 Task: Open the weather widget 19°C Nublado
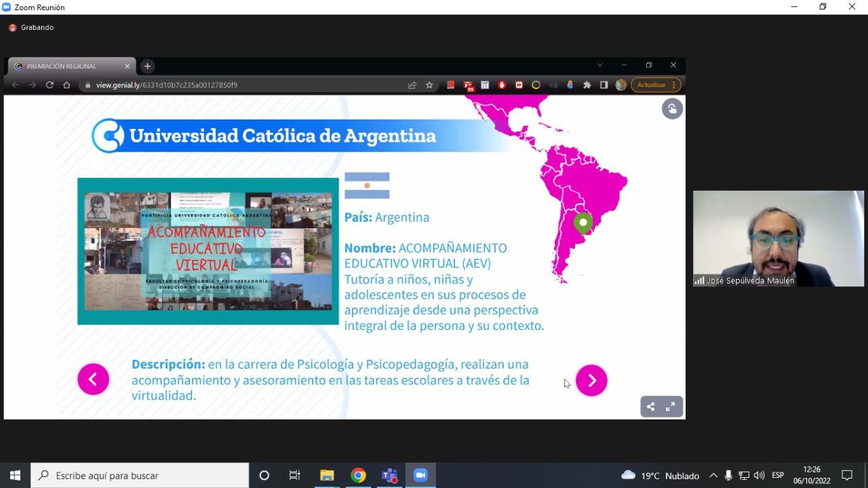click(660, 475)
